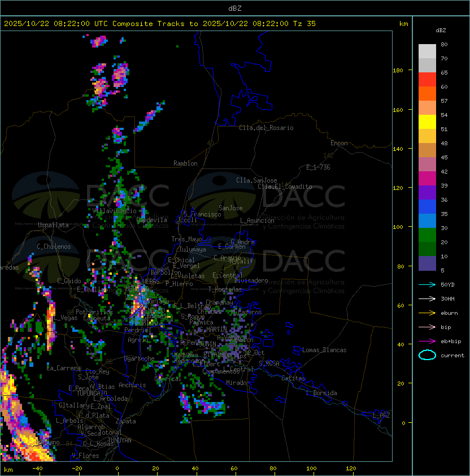Click the 'Ramblon' map label
Viewport: 470px width, 476px height.
tap(185, 163)
